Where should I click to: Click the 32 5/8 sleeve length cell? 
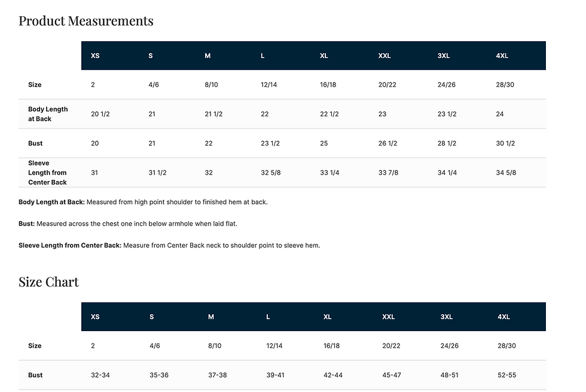(271, 173)
